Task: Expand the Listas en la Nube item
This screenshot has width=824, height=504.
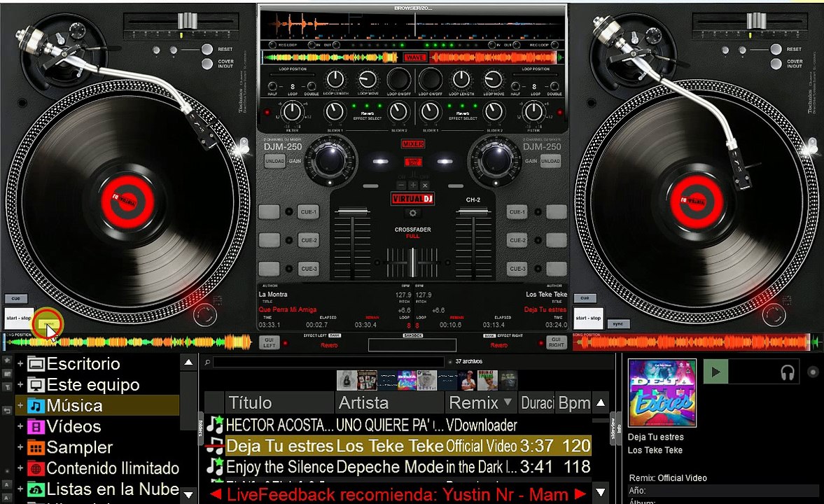Action: coord(20,489)
